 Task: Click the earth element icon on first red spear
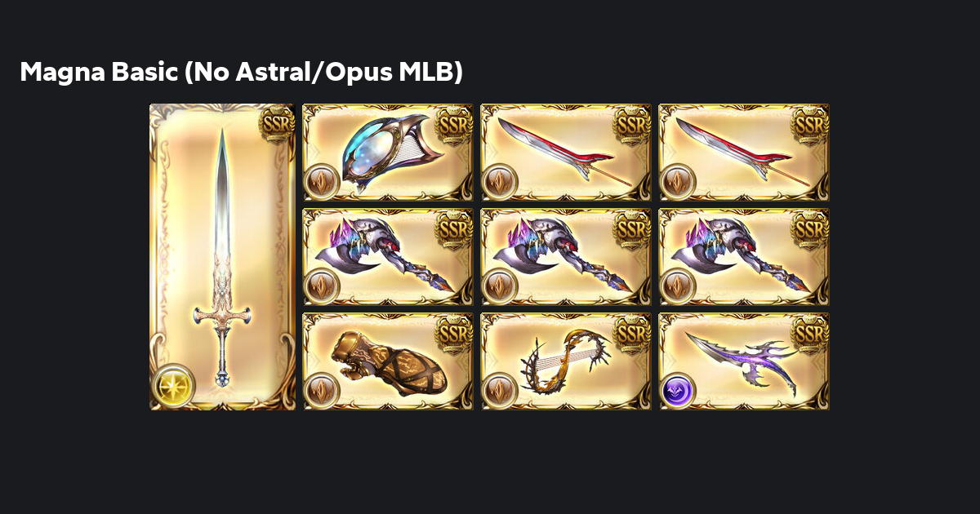click(499, 181)
